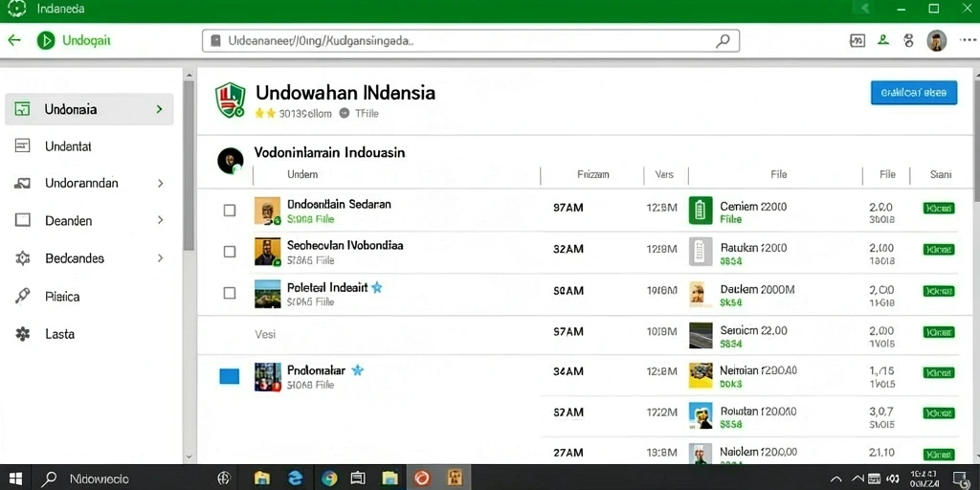Expand the Undonaia chevron
The height and width of the screenshot is (490, 980).
coord(160,109)
